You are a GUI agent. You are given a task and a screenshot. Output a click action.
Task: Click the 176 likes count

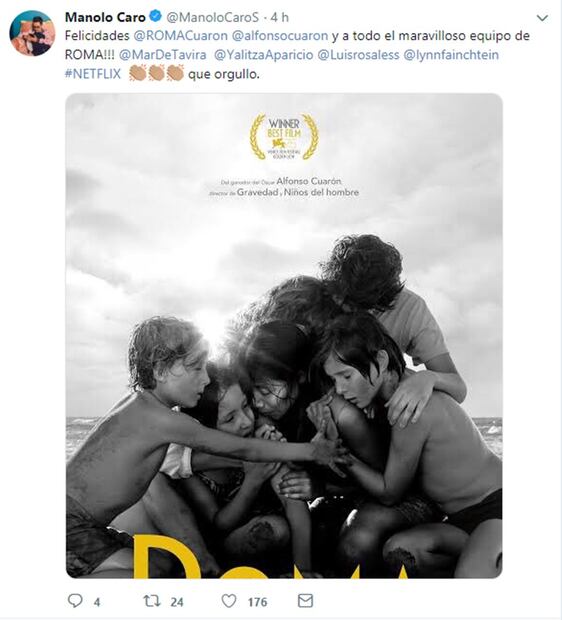coord(257,602)
